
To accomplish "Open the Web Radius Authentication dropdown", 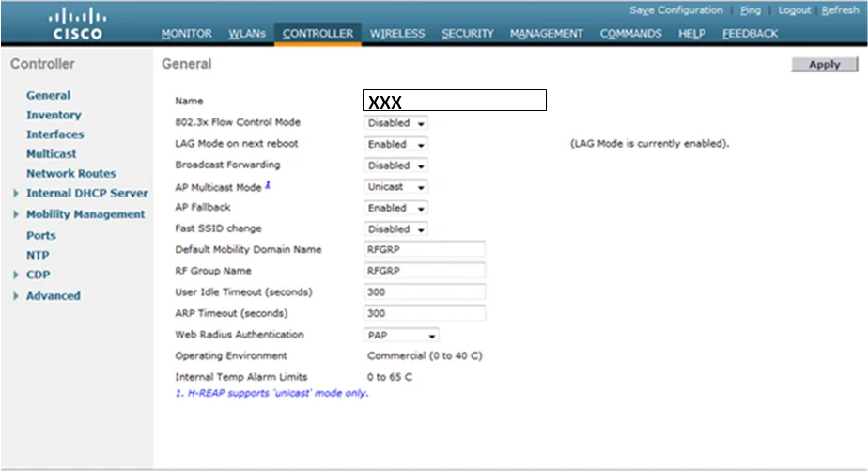I will point(401,335).
